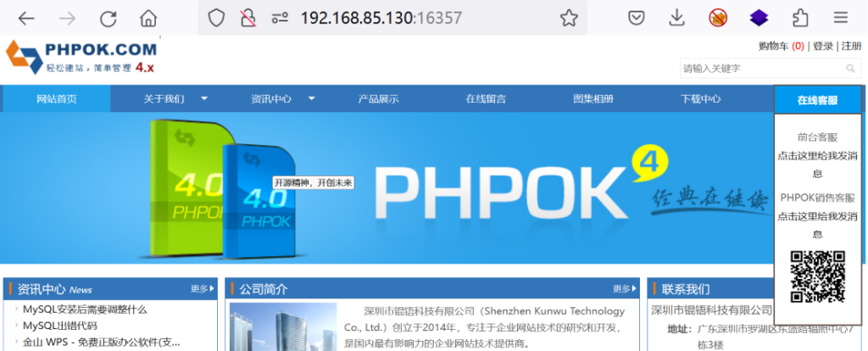Open the downloads arrow icon

point(677,19)
